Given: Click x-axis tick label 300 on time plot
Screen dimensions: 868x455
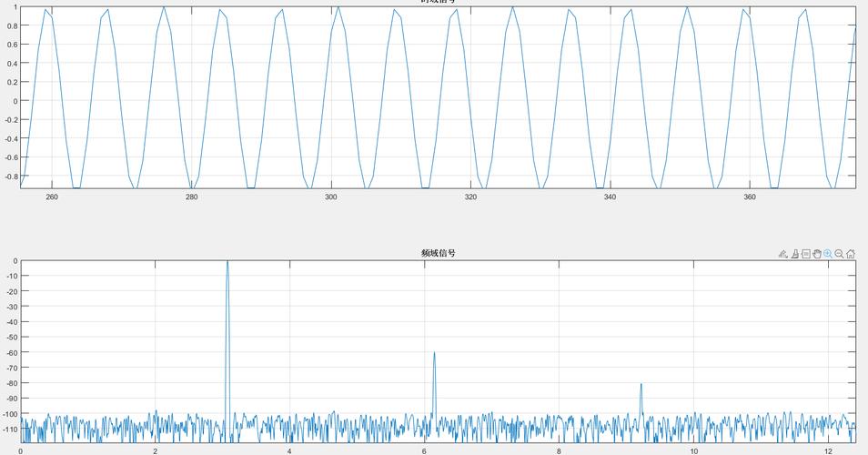Looking at the screenshot, I should click(331, 197).
